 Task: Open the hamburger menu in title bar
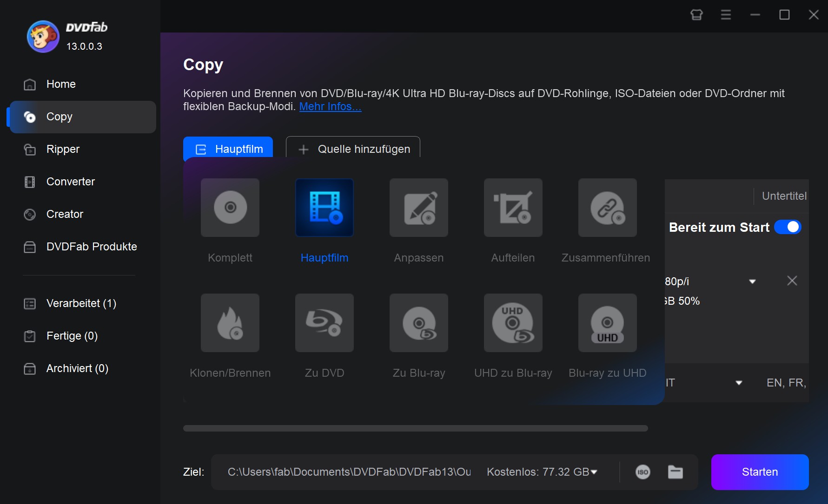click(726, 15)
